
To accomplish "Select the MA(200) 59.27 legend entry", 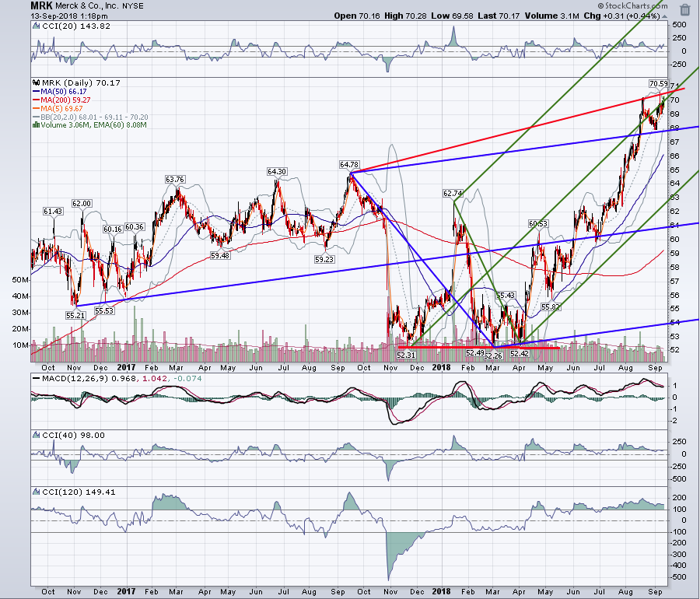I will [x=61, y=100].
